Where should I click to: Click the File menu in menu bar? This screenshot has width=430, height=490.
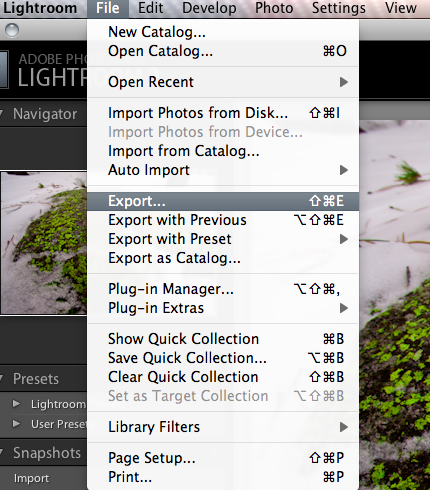(x=108, y=8)
